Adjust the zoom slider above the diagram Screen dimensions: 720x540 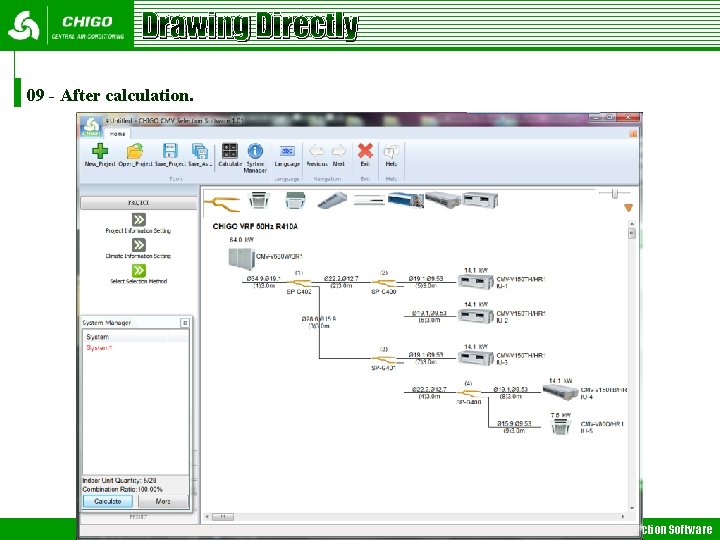point(615,193)
